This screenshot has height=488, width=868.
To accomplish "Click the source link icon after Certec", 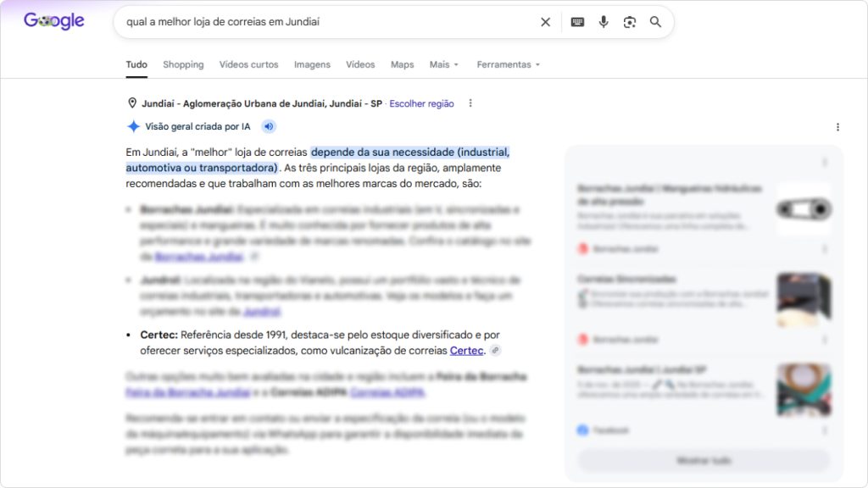I will pos(495,350).
